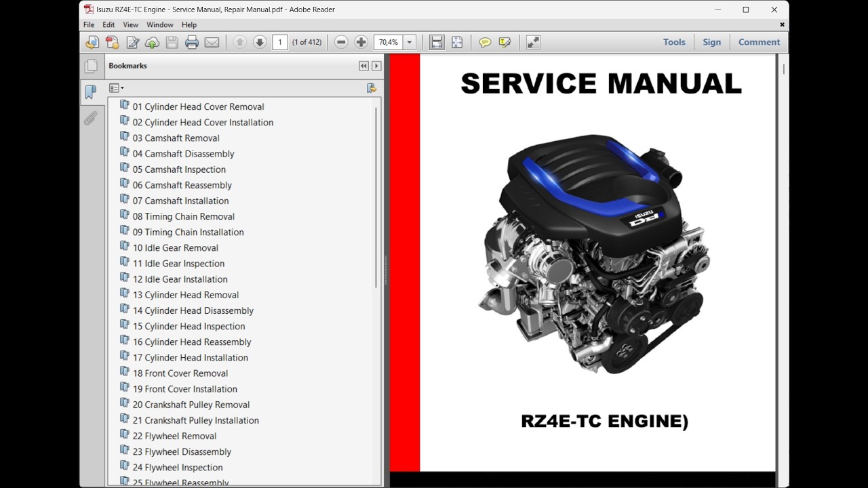Open the Attachments paperclip panel

click(90, 119)
